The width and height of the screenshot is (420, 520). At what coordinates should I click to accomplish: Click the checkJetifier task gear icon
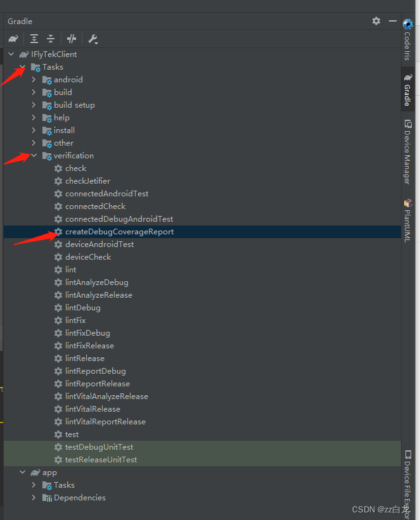[x=58, y=181]
